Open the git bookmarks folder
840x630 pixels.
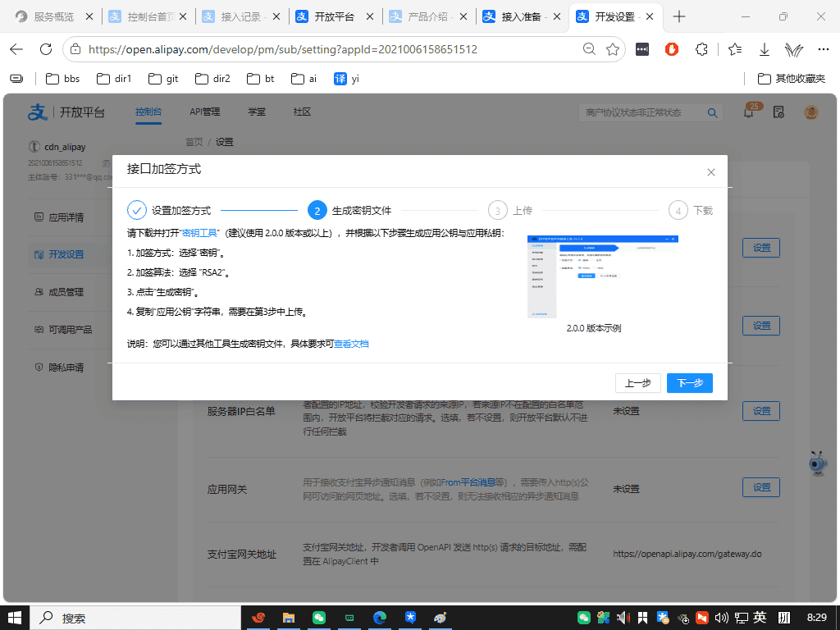[x=163, y=79]
